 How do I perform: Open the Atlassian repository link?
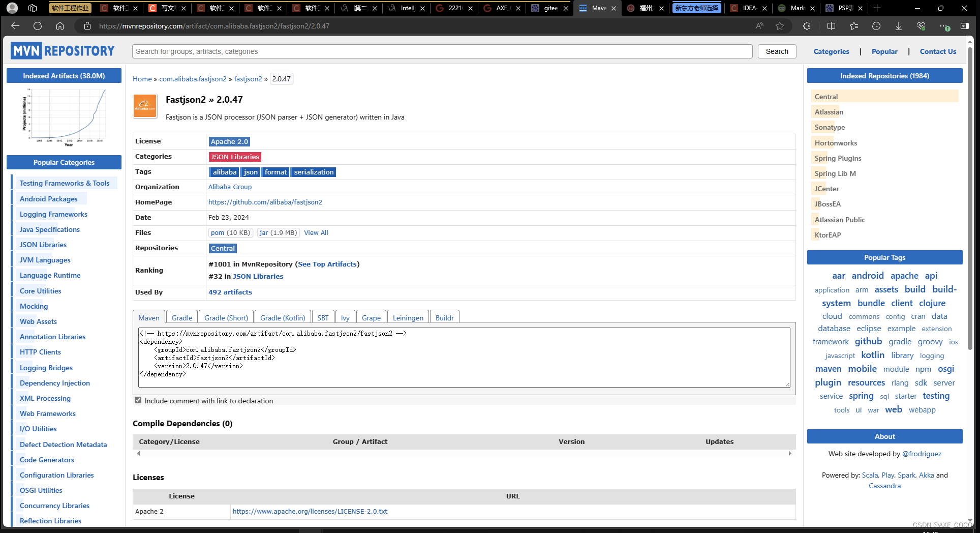[829, 112]
